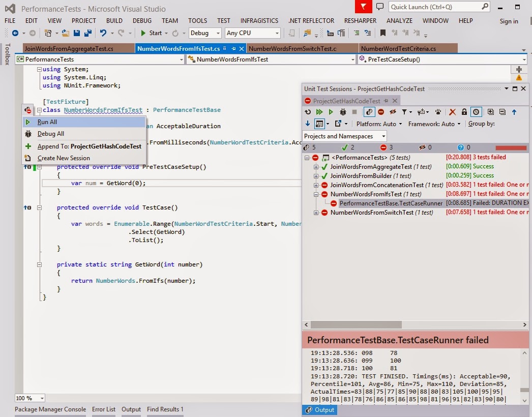Click the Sign in link
The image size is (532, 417).
pos(509,21)
